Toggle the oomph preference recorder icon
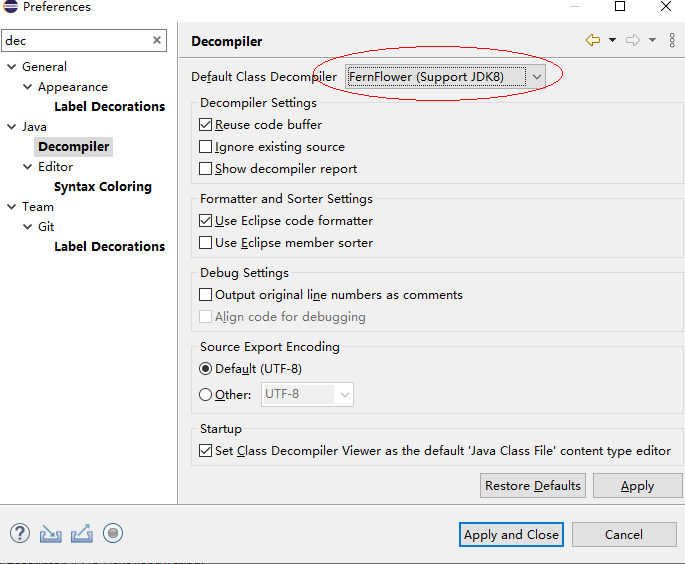685x564 pixels. click(113, 534)
